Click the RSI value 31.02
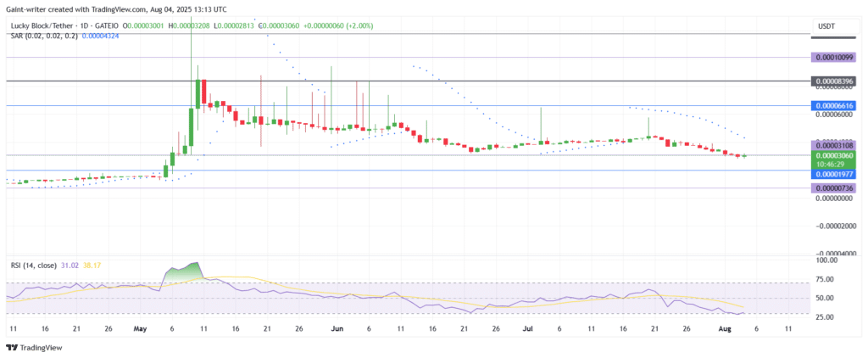 point(70,266)
